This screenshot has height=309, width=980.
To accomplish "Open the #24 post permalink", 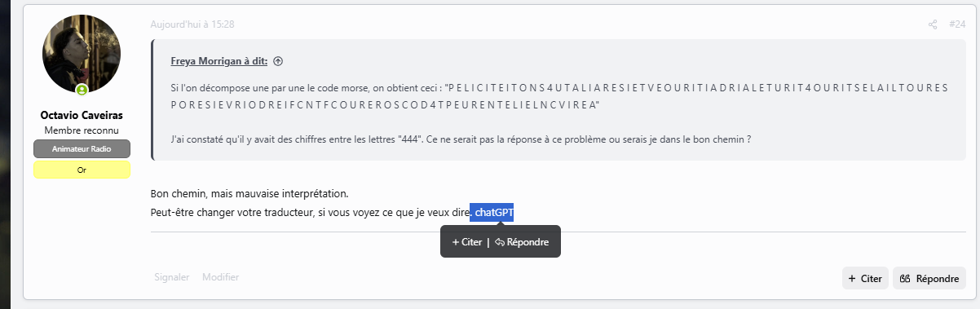I will tap(957, 24).
